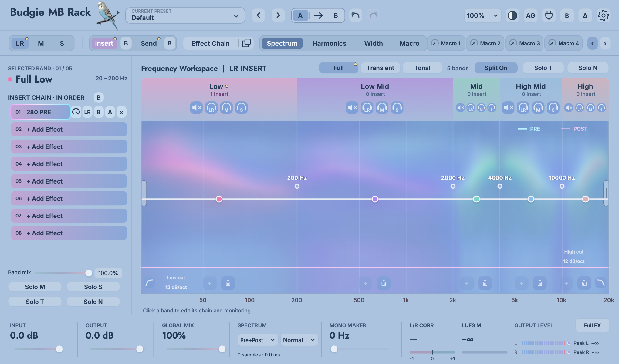Open the Current Preset dropdown
Viewport: 619px width, 364px height.
pos(185,15)
